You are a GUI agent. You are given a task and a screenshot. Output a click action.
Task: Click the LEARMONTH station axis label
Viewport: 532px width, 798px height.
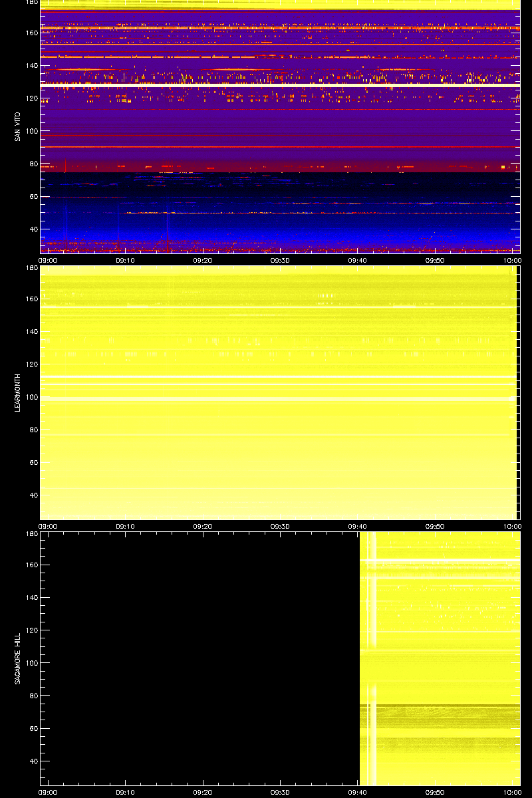pyautogui.click(x=19, y=392)
